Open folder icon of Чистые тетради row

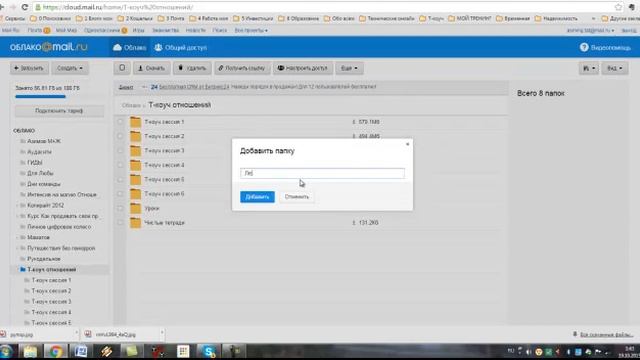tap(136, 222)
